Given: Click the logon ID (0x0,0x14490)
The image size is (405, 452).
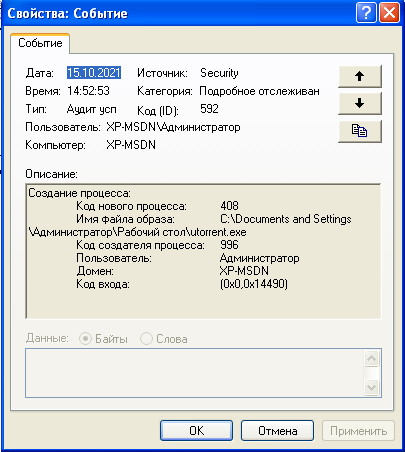Looking at the screenshot, I should click(x=254, y=284).
